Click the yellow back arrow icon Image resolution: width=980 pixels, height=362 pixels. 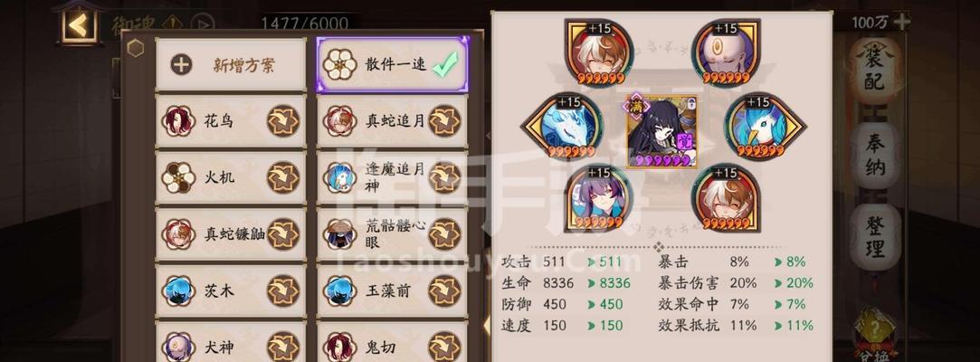click(x=79, y=25)
